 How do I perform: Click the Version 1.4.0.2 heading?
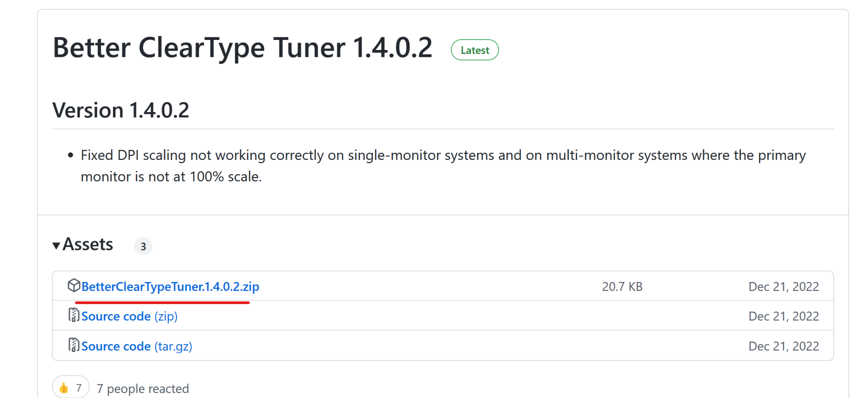(x=121, y=110)
